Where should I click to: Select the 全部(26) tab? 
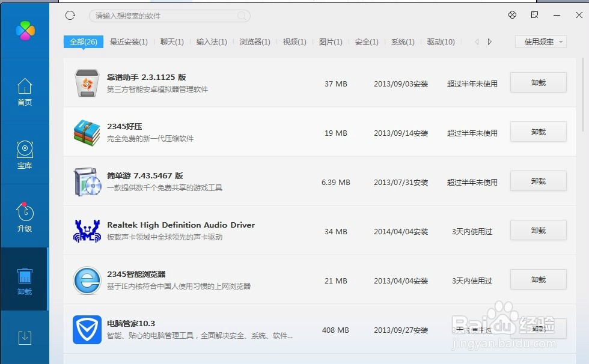[x=84, y=41]
